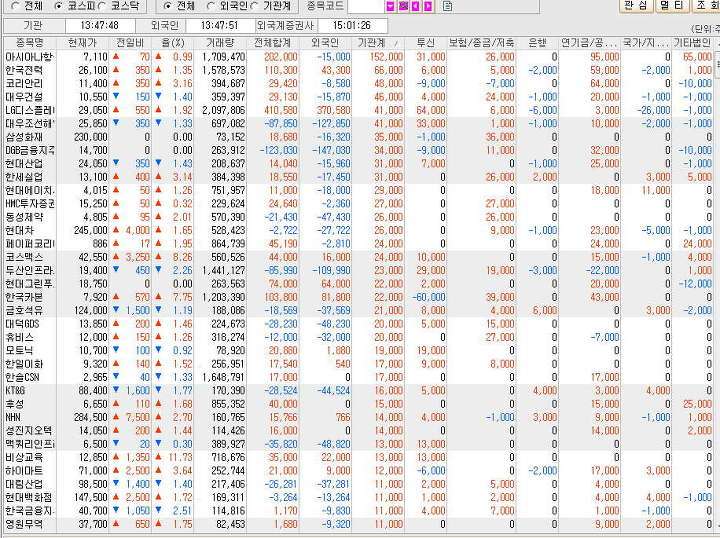Click the 외국계증권사 time 15:01:26
Image resolution: width=720 pixels, height=538 pixels.
(352, 25)
